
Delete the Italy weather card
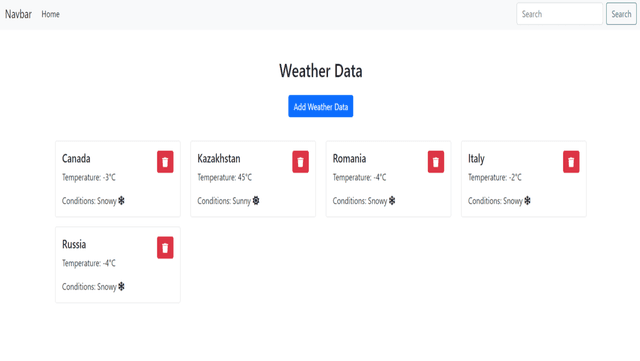pyautogui.click(x=571, y=162)
